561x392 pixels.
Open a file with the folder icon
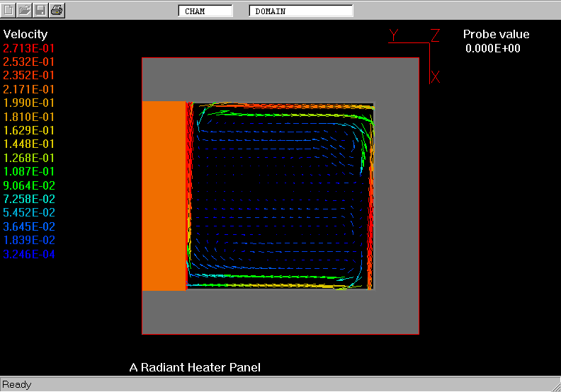pyautogui.click(x=25, y=10)
